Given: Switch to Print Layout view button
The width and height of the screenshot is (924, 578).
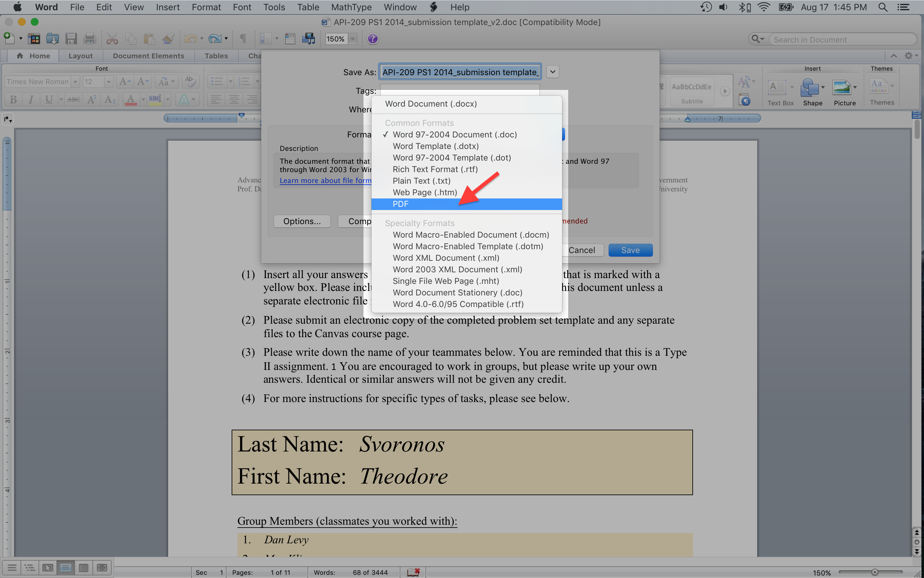Looking at the screenshot, I should tap(66, 568).
